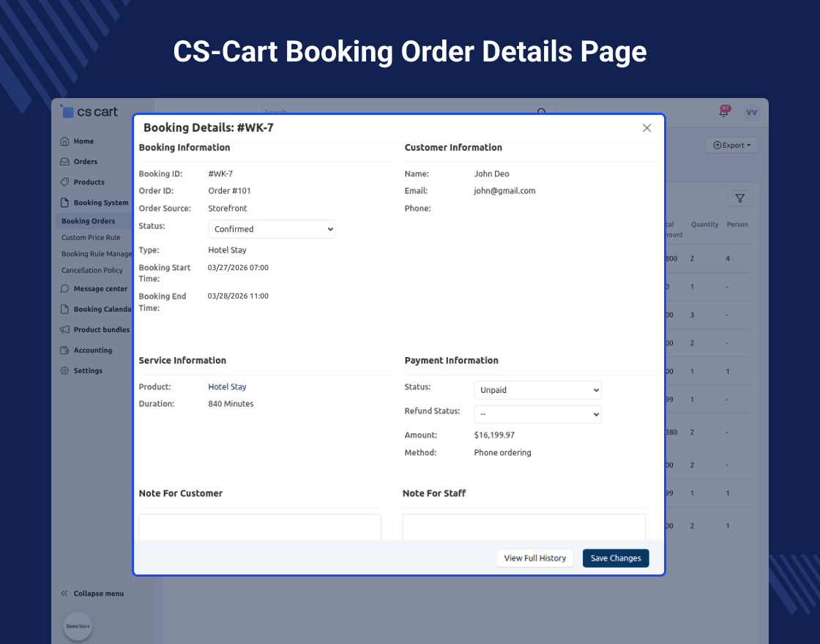
Task: Expand the Refund Status dropdown
Action: pos(537,414)
